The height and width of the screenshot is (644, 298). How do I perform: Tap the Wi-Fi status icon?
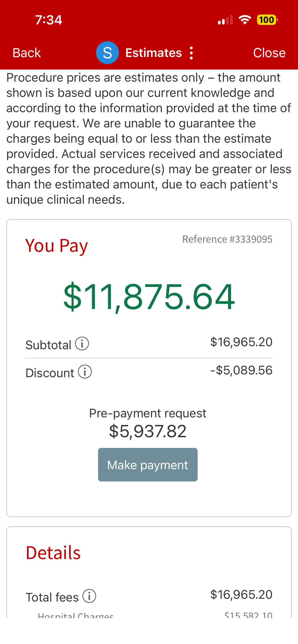tap(245, 20)
